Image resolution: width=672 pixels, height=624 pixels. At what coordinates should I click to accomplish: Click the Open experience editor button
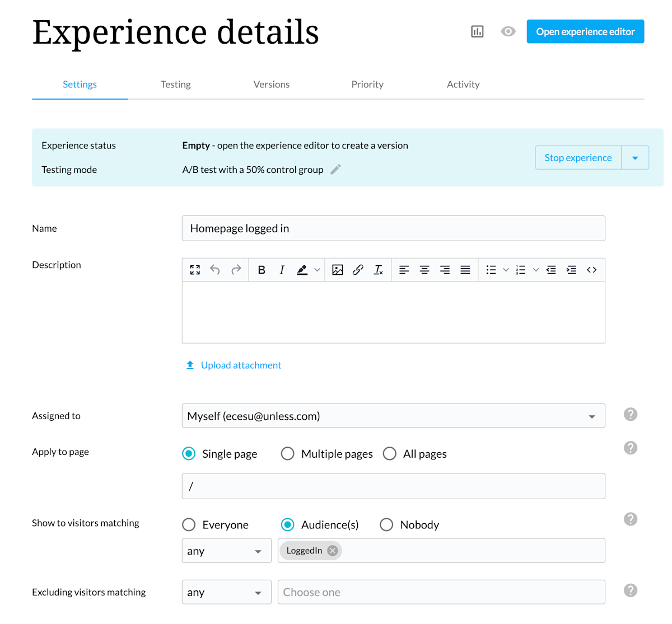point(585,31)
